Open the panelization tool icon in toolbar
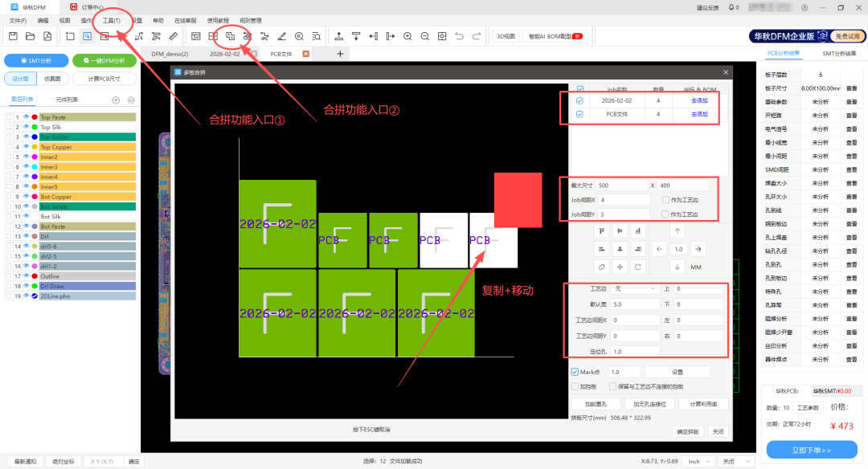 click(x=231, y=36)
